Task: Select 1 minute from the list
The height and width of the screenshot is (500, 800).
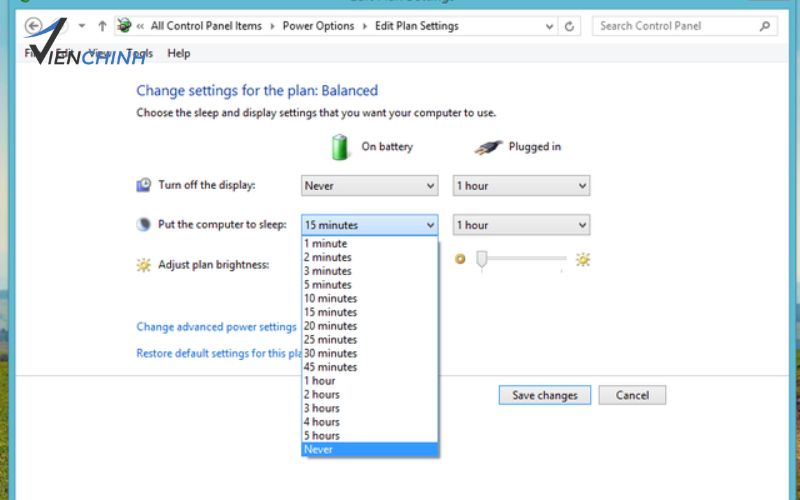Action: tap(369, 243)
